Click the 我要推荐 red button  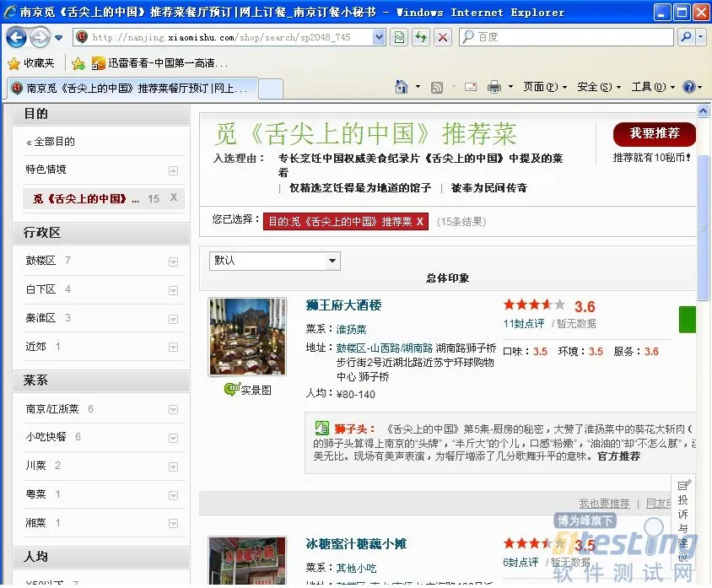click(655, 134)
